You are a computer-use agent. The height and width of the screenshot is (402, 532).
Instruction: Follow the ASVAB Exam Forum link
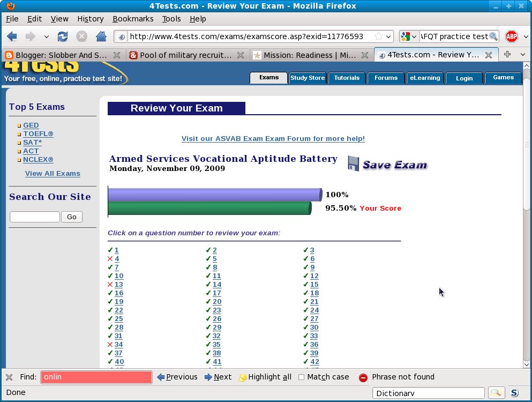pos(273,138)
